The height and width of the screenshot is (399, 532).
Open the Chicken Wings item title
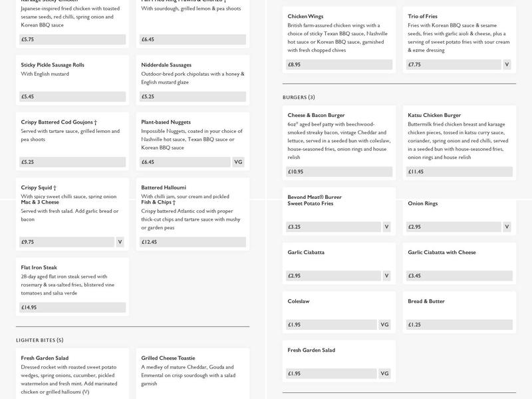click(x=306, y=16)
